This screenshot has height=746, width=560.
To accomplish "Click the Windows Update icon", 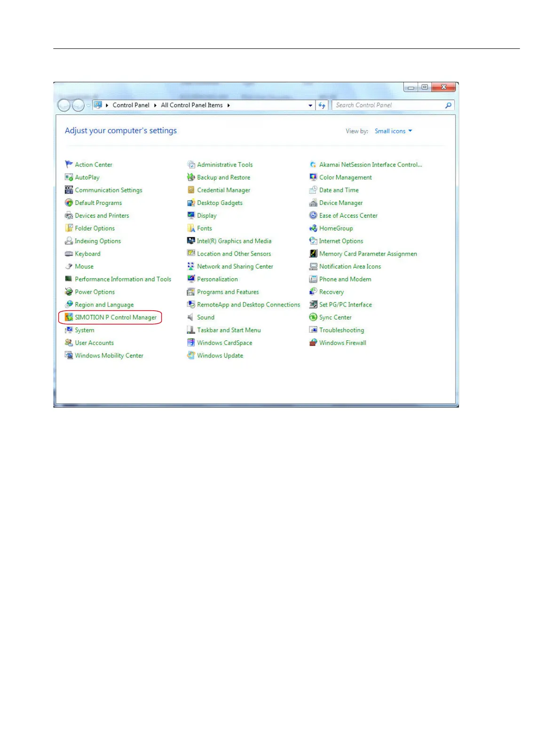I will pos(191,355).
